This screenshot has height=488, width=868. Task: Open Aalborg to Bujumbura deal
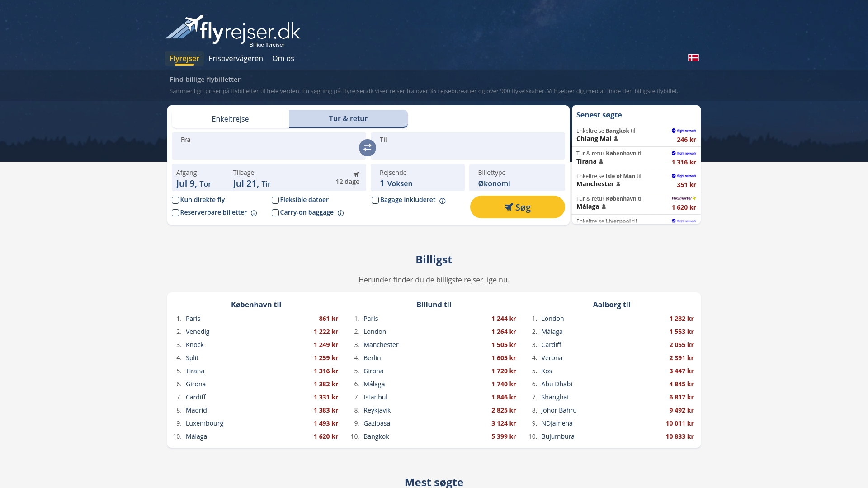(612, 436)
